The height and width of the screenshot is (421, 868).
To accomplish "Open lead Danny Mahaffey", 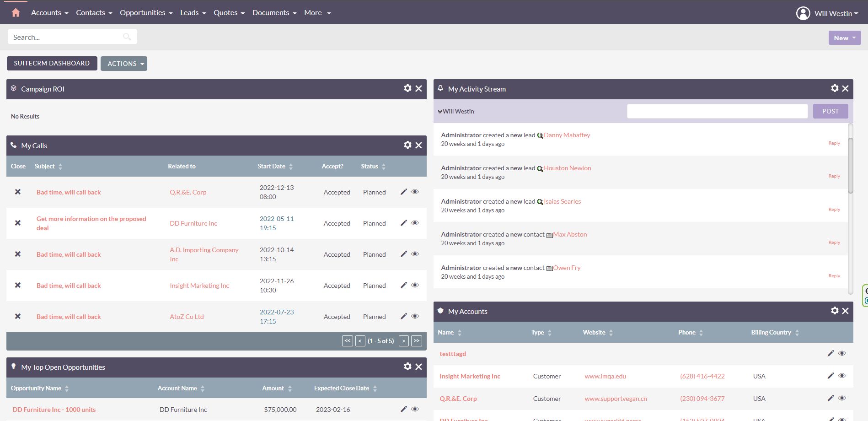I will click(567, 135).
